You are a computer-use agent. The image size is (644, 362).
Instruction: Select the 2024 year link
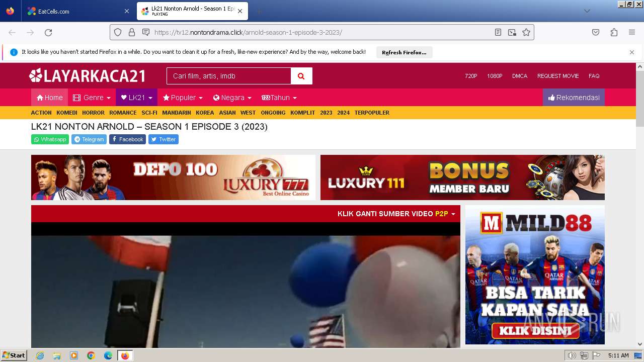(343, 113)
